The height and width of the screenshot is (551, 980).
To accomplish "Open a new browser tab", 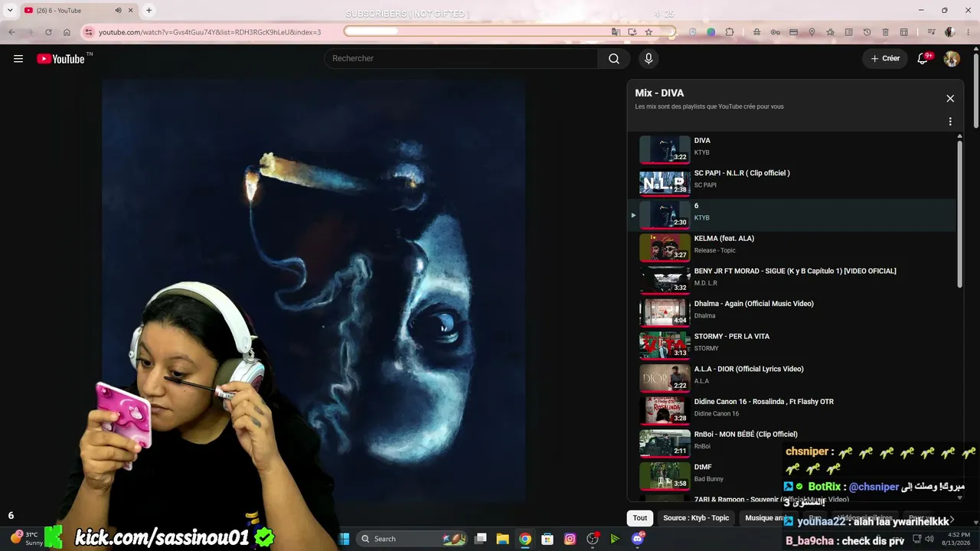I will tap(149, 11).
